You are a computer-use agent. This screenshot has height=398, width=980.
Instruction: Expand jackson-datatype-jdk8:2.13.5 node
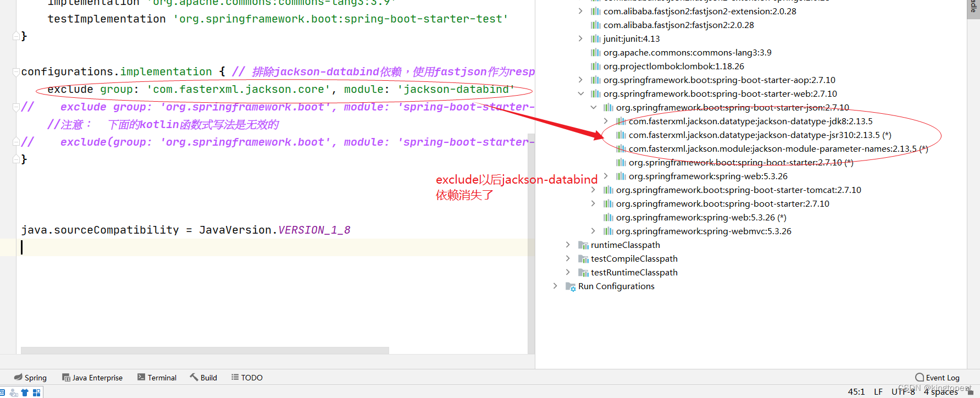pos(606,121)
